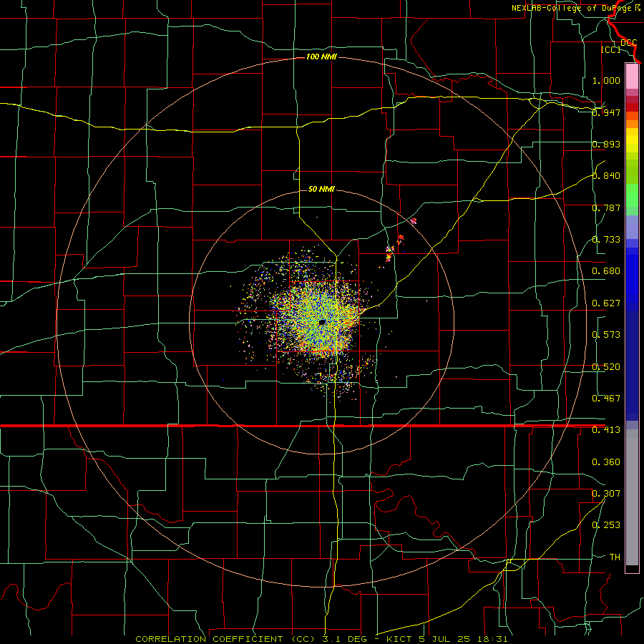Click the 0.893 scale value
This screenshot has width=644, height=644.
point(606,144)
